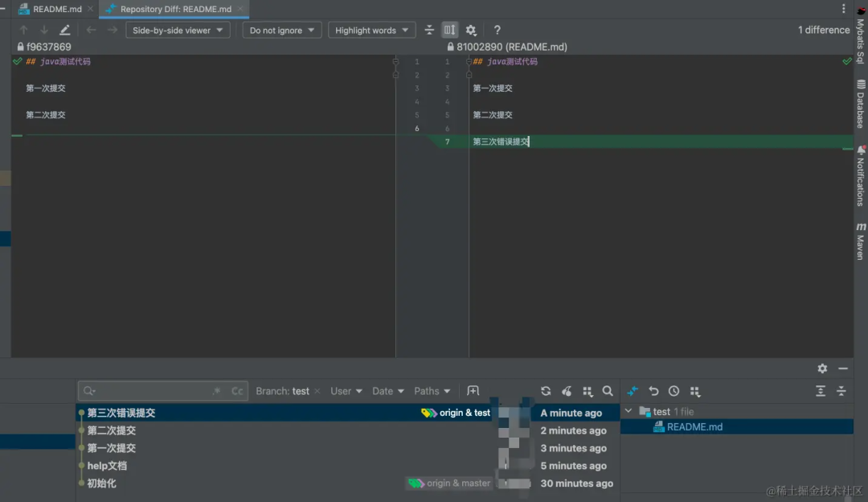This screenshot has height=502, width=868.
Task: Refresh the git log
Action: [x=546, y=391]
